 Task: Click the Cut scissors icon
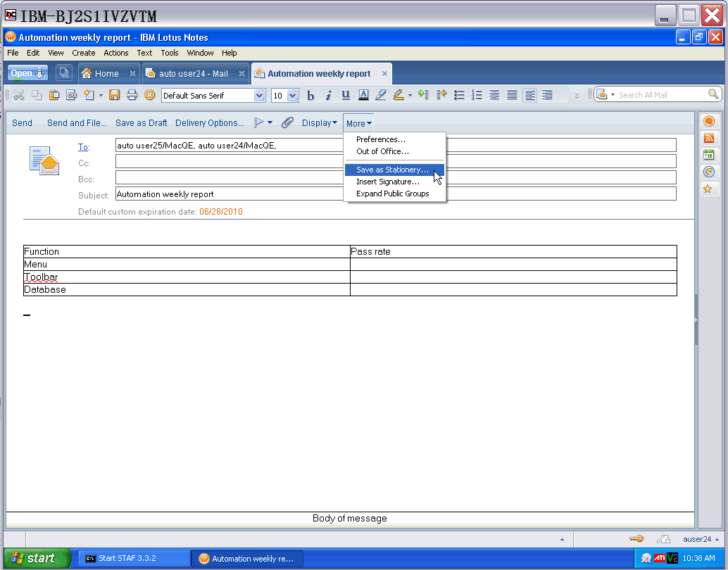tap(18, 95)
